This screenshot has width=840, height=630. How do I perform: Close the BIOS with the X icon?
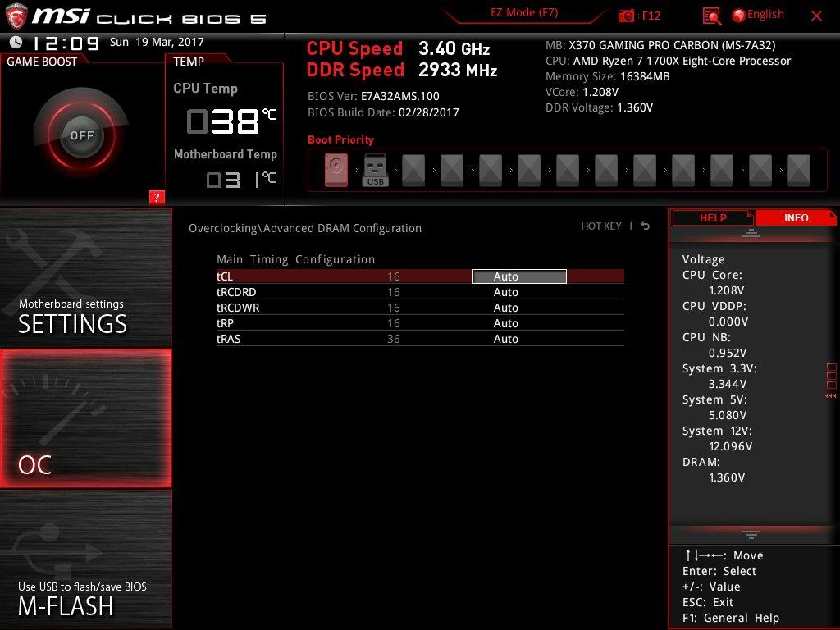[x=816, y=16]
